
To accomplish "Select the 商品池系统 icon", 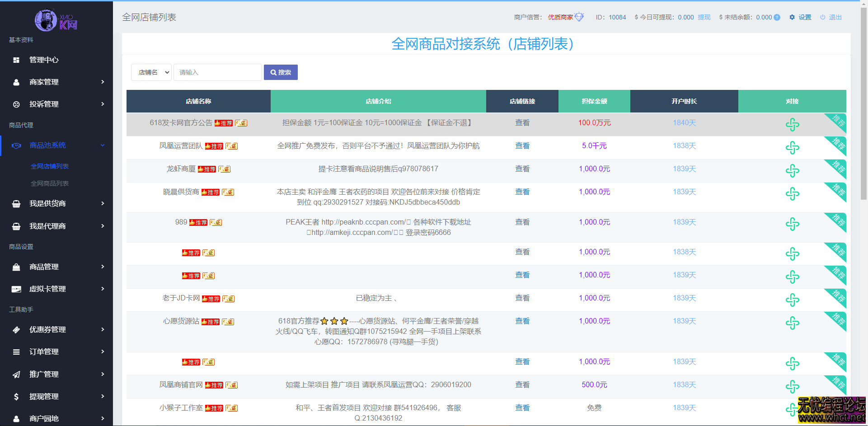I will [x=16, y=145].
